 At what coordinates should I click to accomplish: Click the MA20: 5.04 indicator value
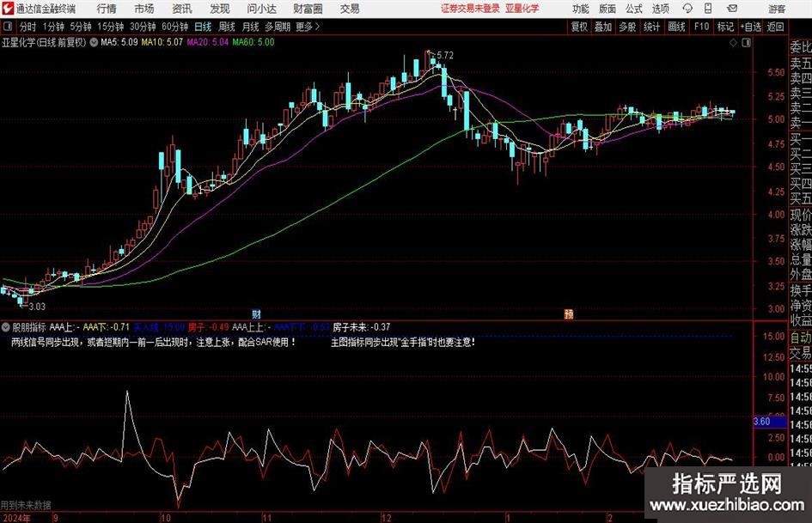(208, 42)
